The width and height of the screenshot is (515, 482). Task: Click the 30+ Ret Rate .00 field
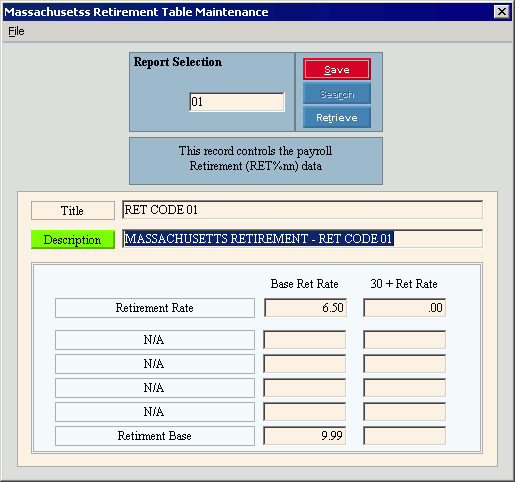pyautogui.click(x=404, y=307)
